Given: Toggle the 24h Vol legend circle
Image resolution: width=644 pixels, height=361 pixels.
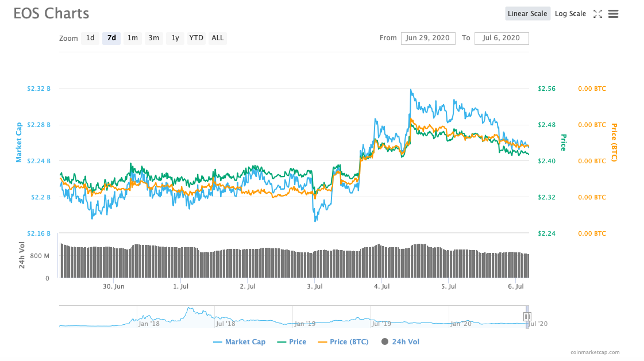Looking at the screenshot, I should [384, 342].
